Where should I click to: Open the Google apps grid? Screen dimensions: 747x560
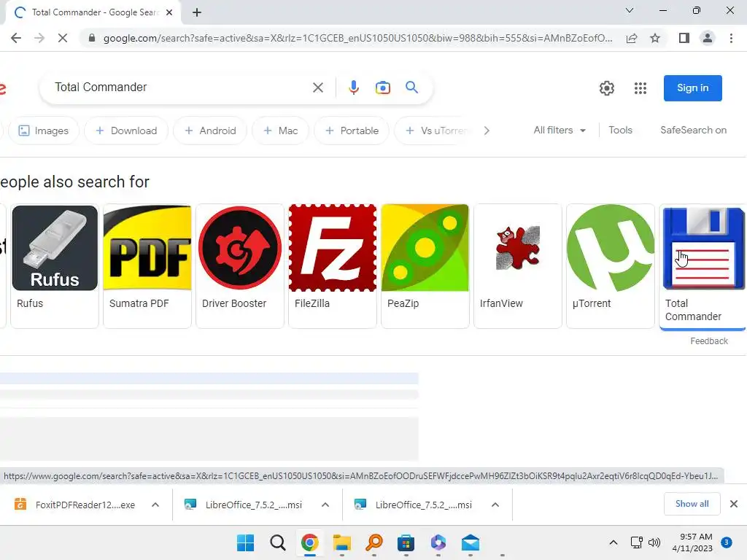point(640,88)
